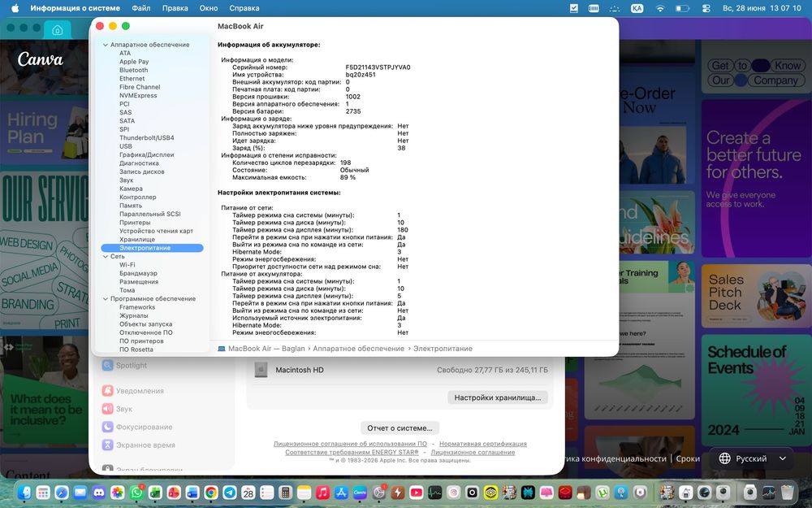Image resolution: width=812 pixels, height=508 pixels.
Task: Open Соответствие требованиям ENERGY STAR link
Action: 352,452
